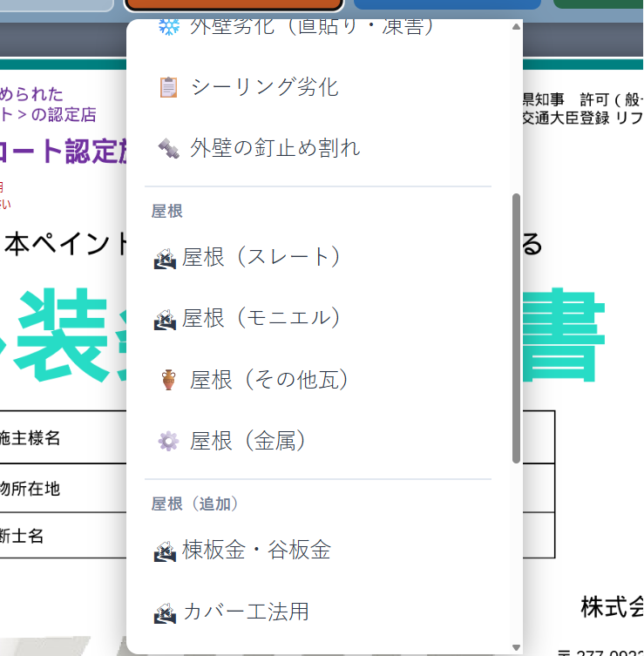Click 施主様名 table cell in background page

63,437
